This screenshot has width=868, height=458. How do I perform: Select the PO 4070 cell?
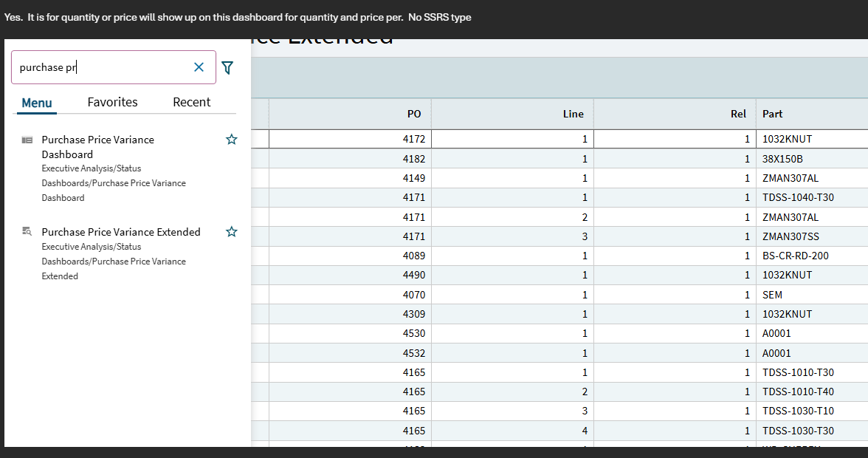(350, 295)
